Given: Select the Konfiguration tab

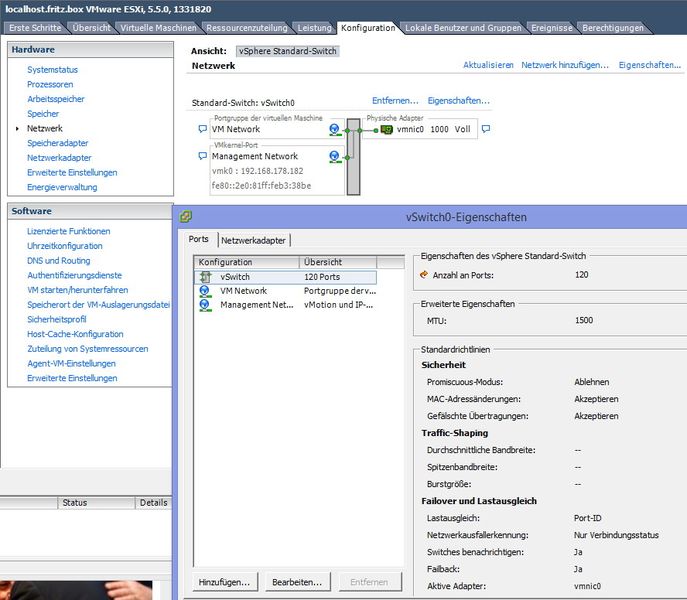Looking at the screenshot, I should click(368, 28).
